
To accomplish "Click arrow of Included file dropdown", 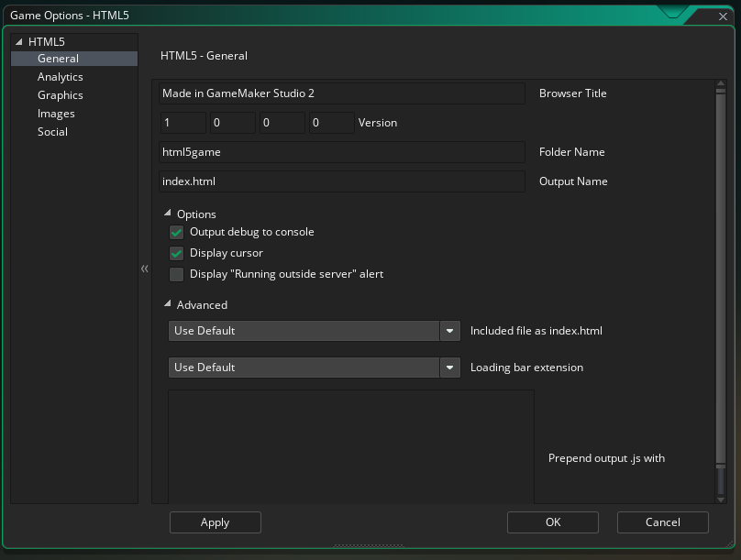I will pos(450,331).
